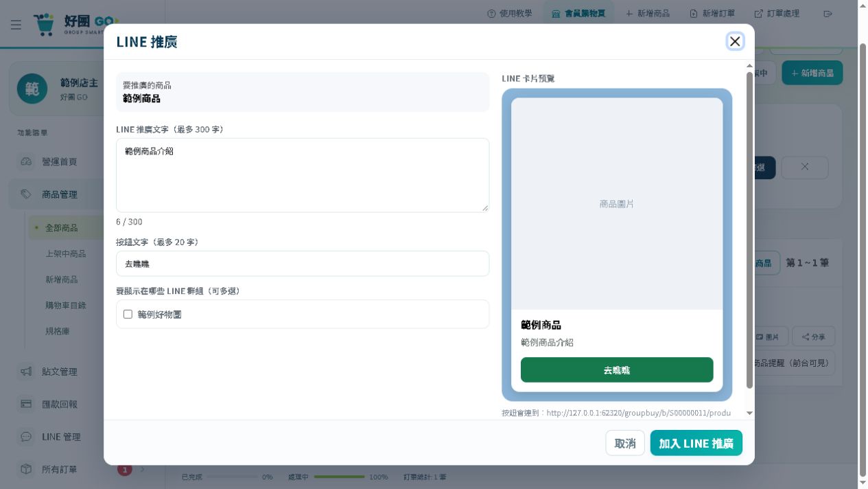Screen dimensions: 868x489
Task: Click the dialog scrollbar up arrow
Action: click(749, 66)
